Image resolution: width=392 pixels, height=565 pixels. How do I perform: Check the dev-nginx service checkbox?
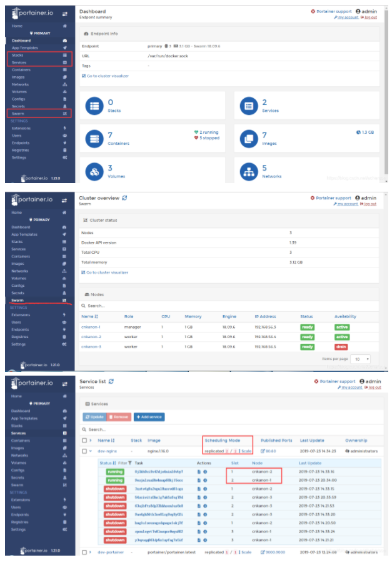[85, 451]
